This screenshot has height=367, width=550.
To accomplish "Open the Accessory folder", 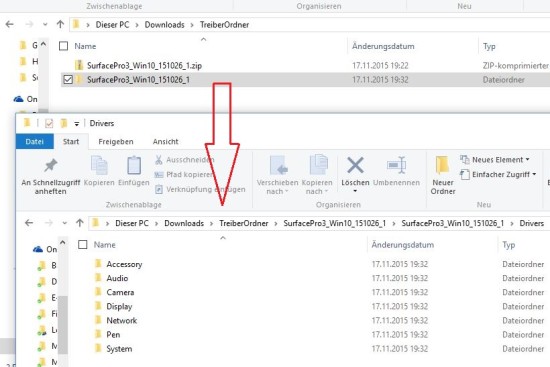I will coord(124,264).
